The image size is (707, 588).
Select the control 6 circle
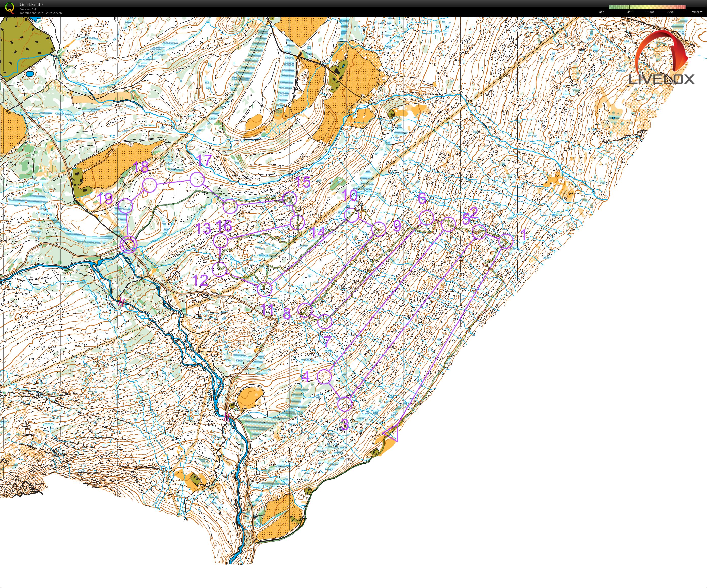tap(427, 217)
